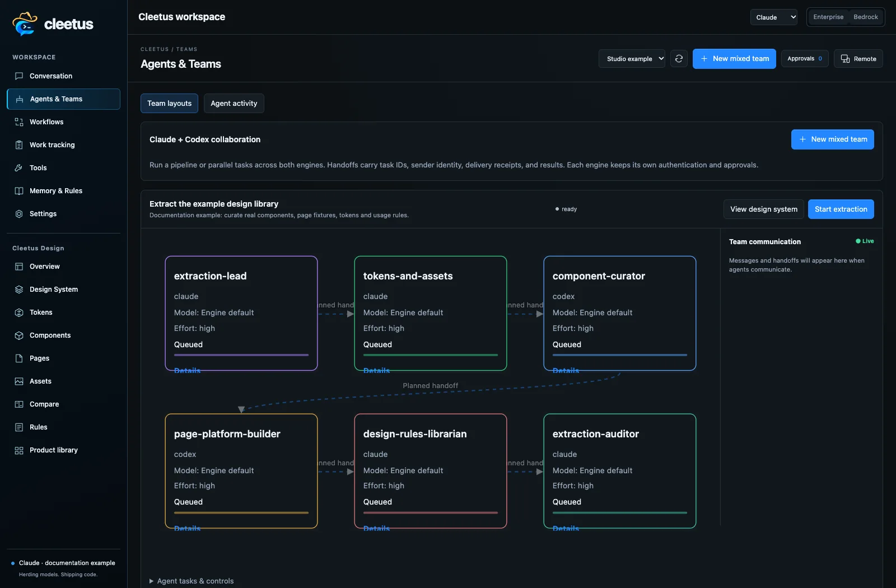This screenshot has width=896, height=588.
Task: Select the component-curator agent card
Action: pyautogui.click(x=620, y=314)
